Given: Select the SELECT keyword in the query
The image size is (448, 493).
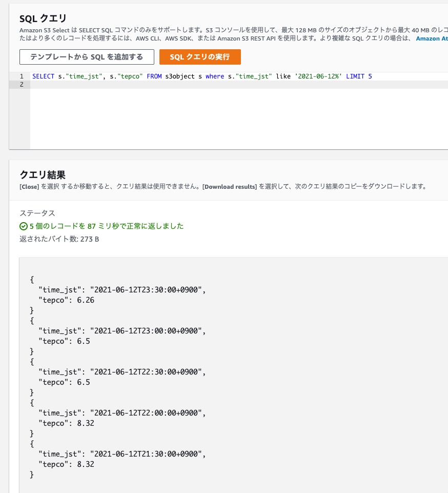Looking at the screenshot, I should point(43,76).
